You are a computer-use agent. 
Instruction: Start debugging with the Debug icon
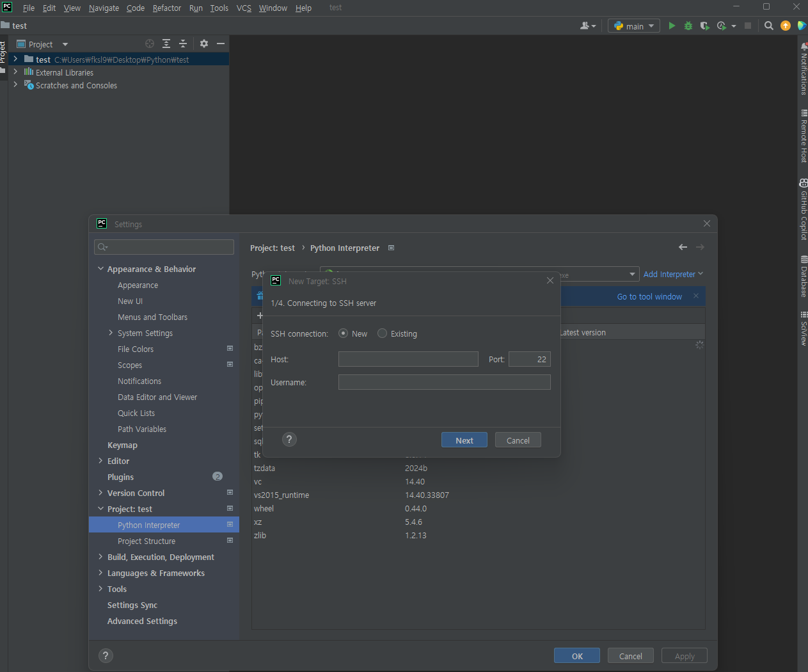(x=687, y=26)
